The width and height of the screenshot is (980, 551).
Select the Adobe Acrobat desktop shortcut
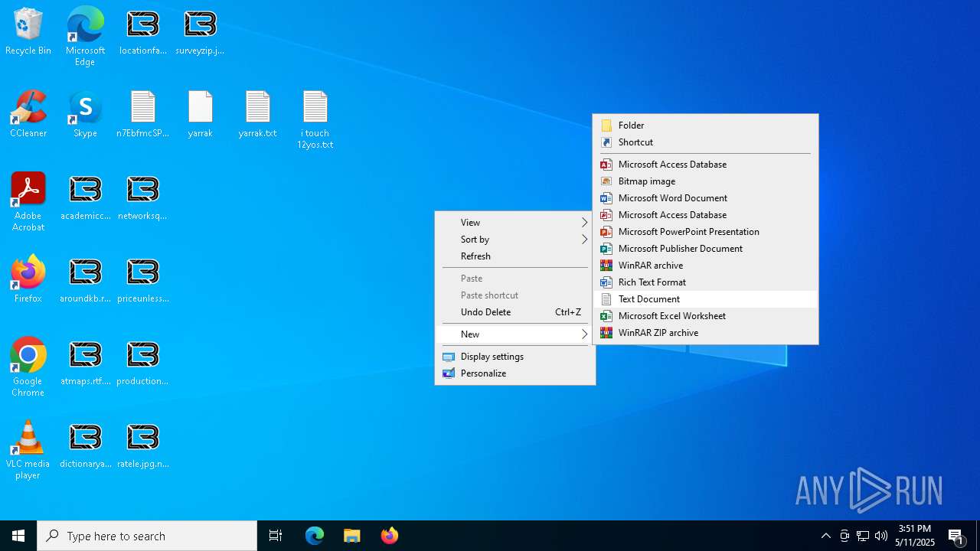coord(28,202)
